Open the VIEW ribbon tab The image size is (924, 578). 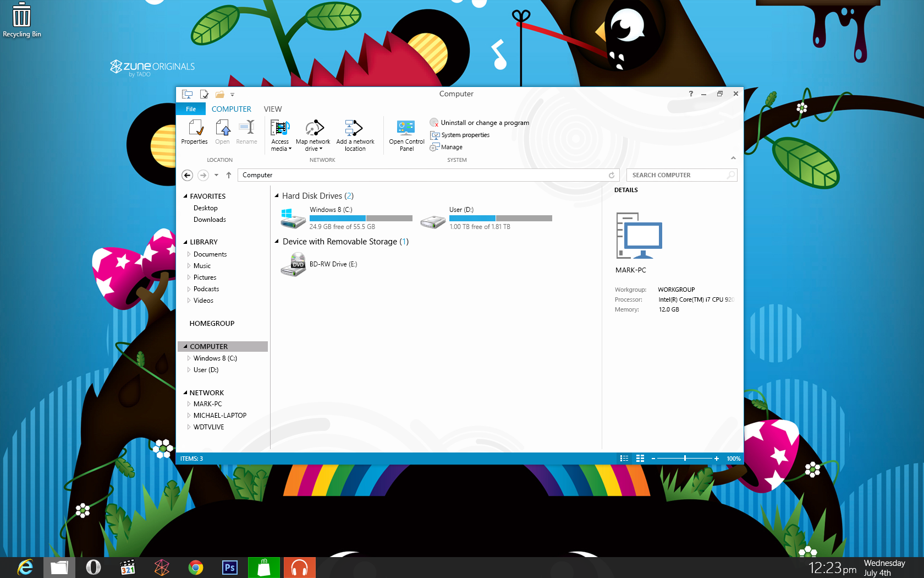click(272, 109)
